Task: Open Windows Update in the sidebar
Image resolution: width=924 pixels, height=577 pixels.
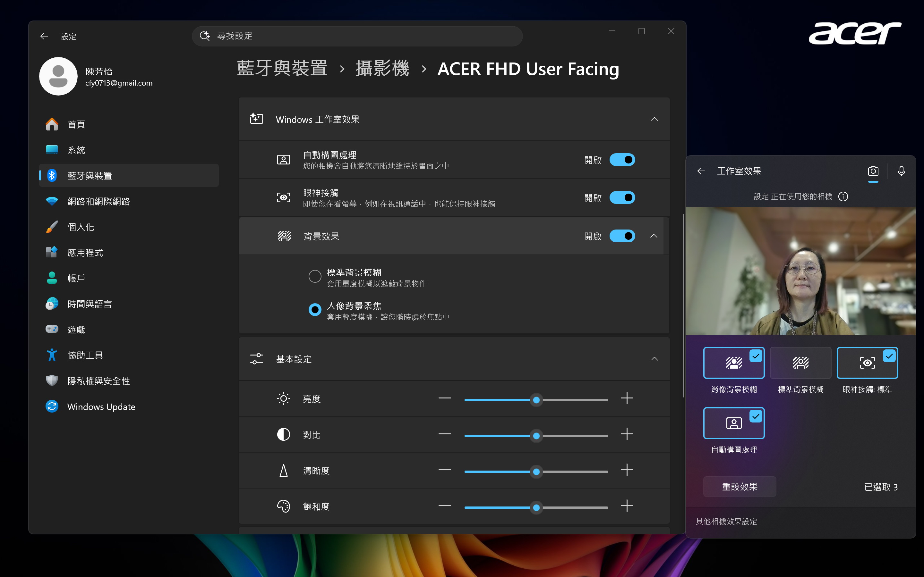Action: [x=101, y=407]
